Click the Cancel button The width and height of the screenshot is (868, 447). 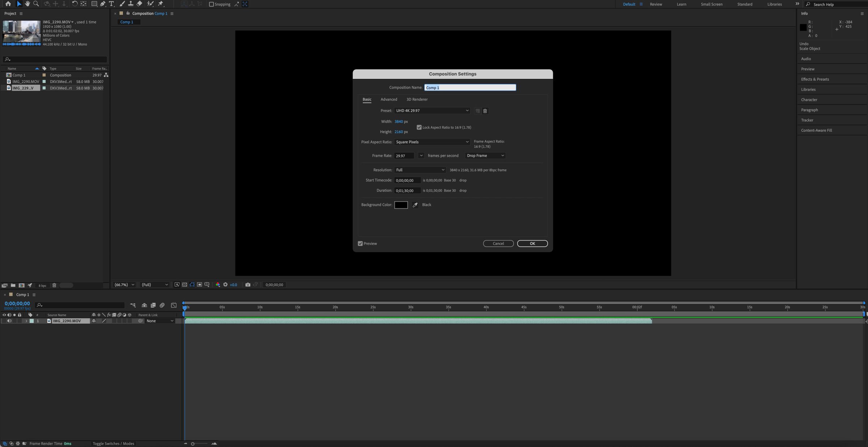tap(498, 244)
